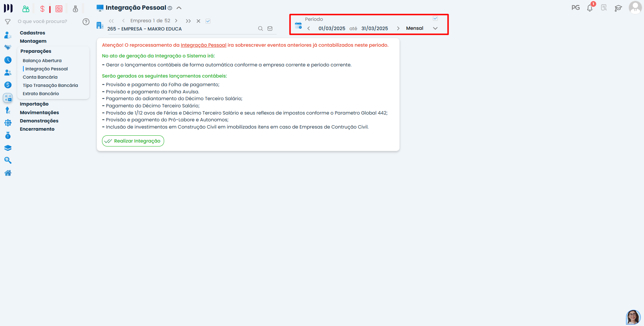Viewport: 644px width, 326px height.
Task: Click the app logo in the corner
Action: [8, 8]
